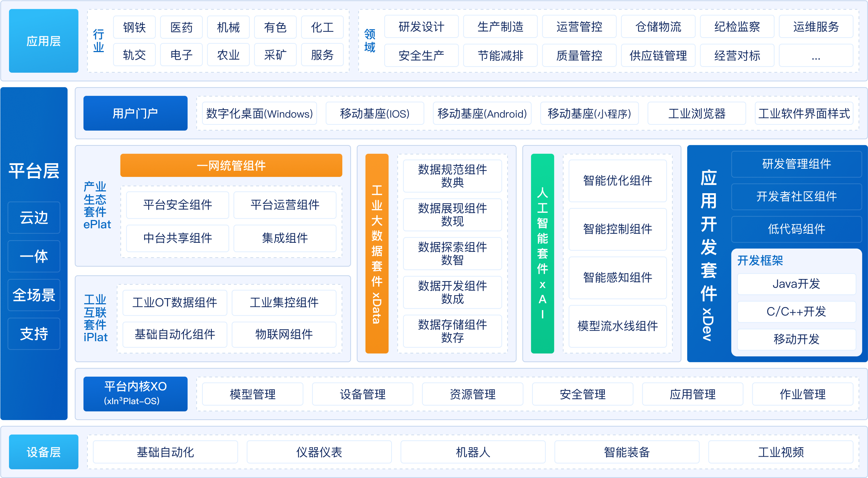This screenshot has width=868, height=478.
Task: Click the 平台内核XO block
Action: click(135, 394)
